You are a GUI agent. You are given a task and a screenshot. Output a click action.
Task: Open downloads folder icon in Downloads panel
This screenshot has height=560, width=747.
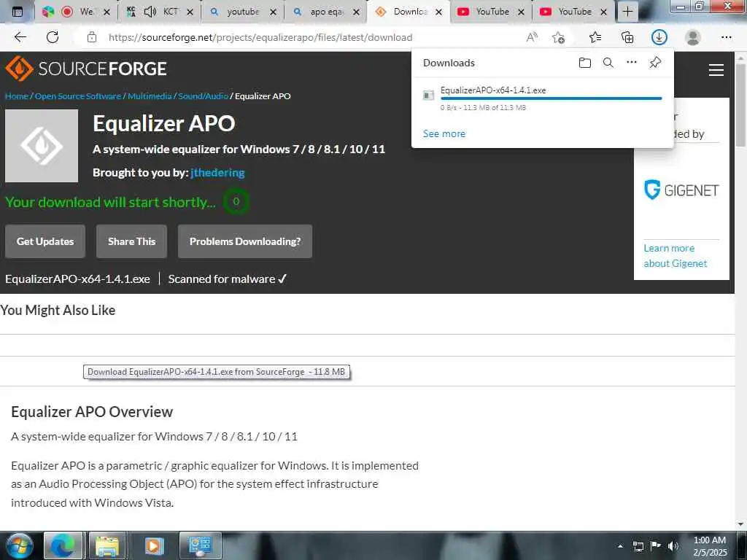[x=585, y=63]
